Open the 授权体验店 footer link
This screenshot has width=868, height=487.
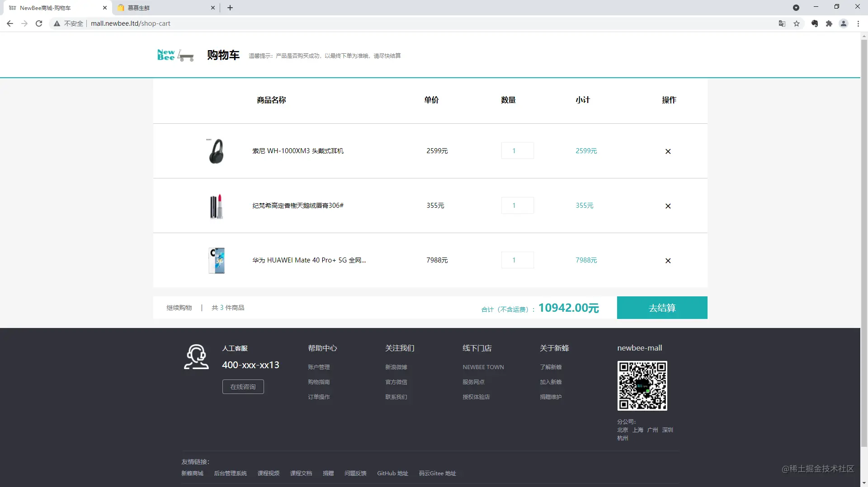[476, 397]
